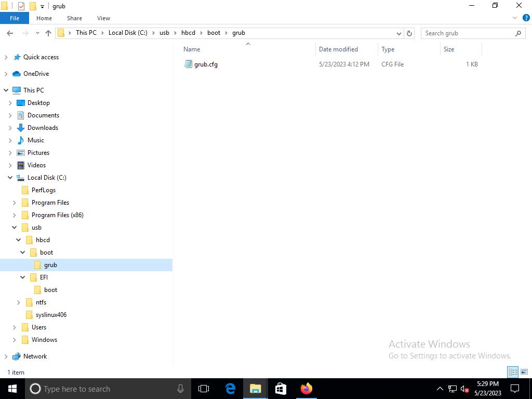Launch Microsoft Edge from the taskbar
The image size is (532, 399).
230,389
